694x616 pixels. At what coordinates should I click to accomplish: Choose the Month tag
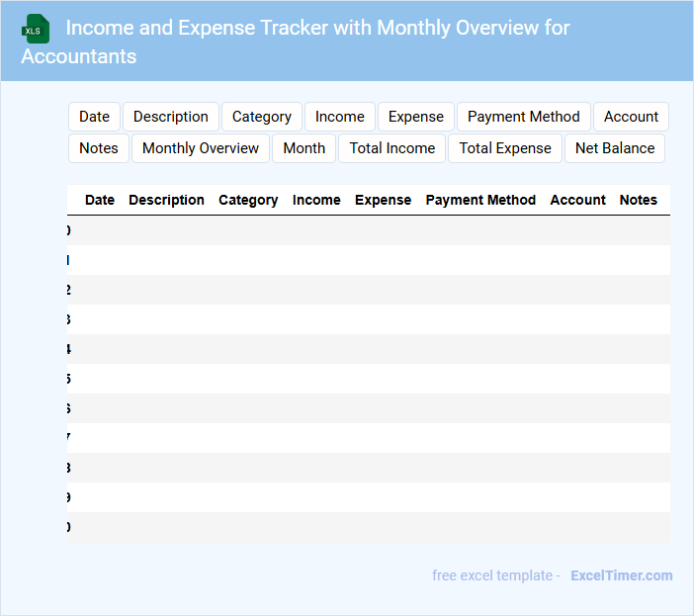tap(304, 148)
